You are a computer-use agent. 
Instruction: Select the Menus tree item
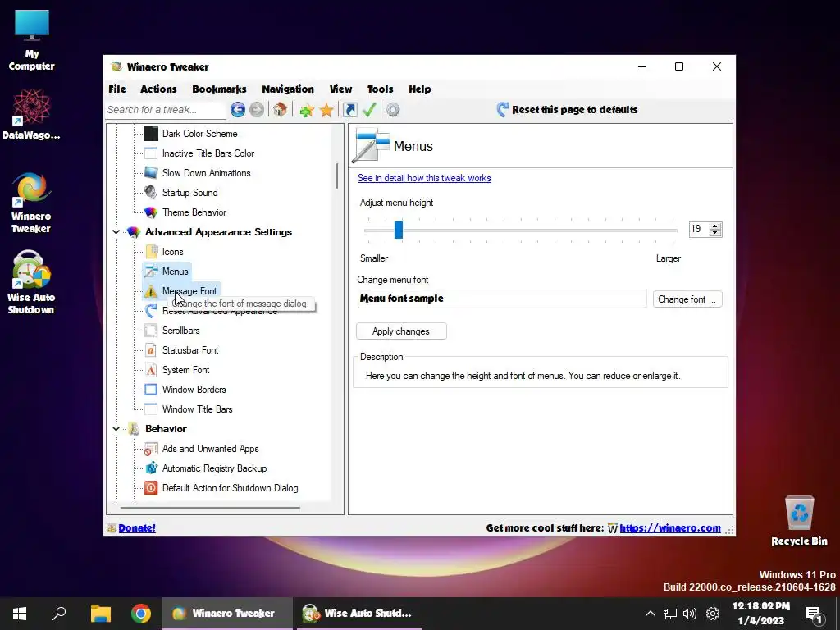176,271
